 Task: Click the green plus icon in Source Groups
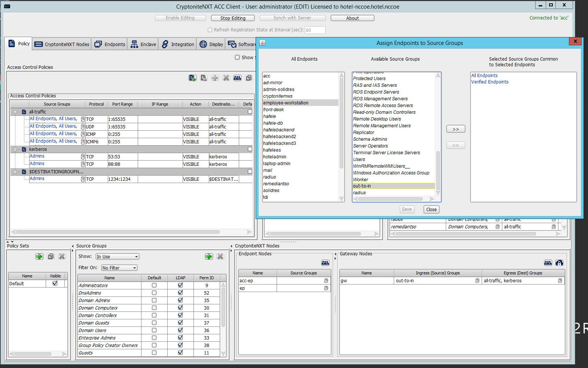click(x=209, y=256)
